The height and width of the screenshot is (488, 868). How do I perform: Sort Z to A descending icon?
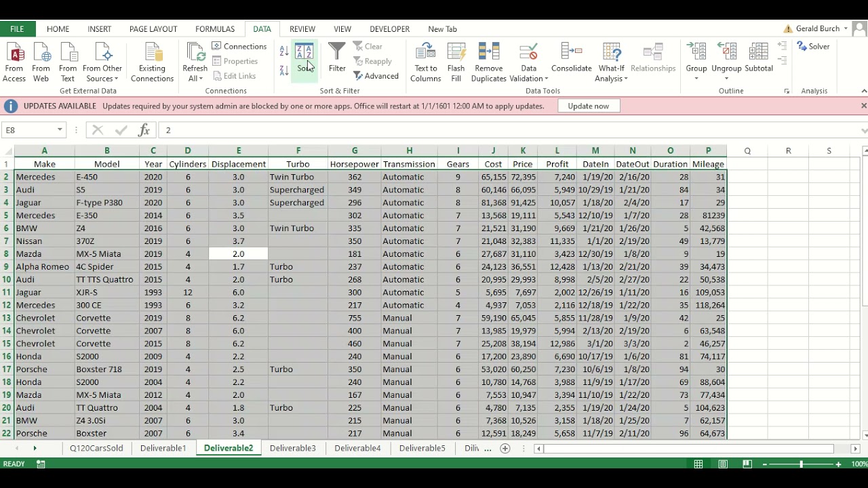284,70
